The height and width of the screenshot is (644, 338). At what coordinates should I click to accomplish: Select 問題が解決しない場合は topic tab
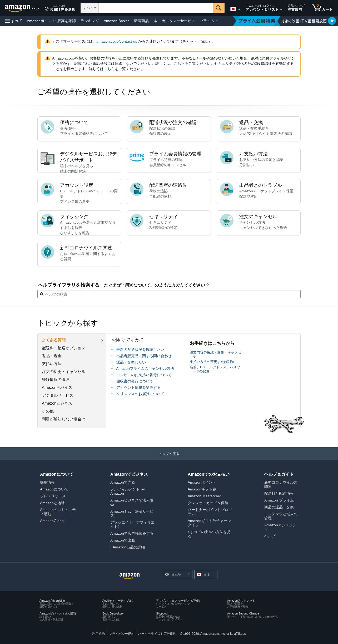[63, 419]
